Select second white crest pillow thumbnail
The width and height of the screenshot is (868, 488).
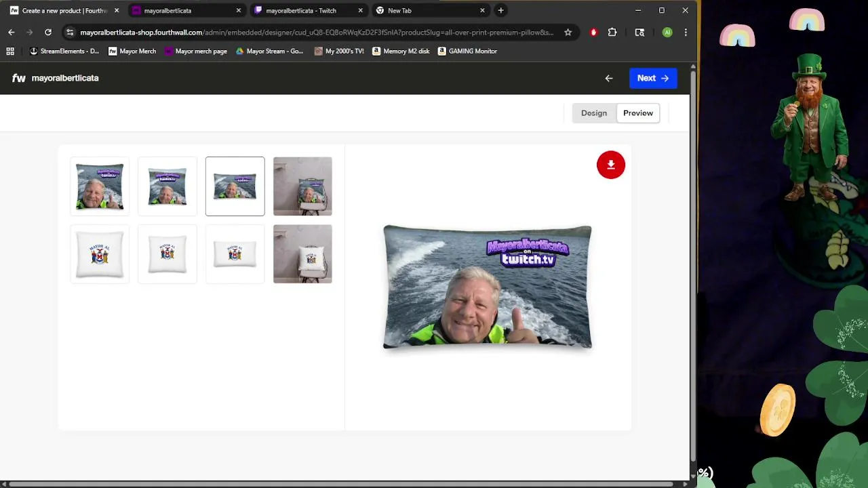pos(167,254)
